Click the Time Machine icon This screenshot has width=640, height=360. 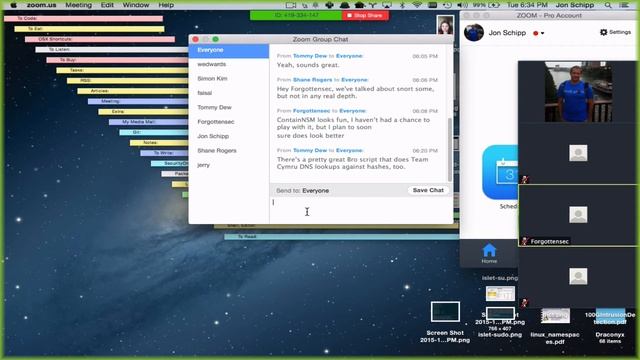447,5
